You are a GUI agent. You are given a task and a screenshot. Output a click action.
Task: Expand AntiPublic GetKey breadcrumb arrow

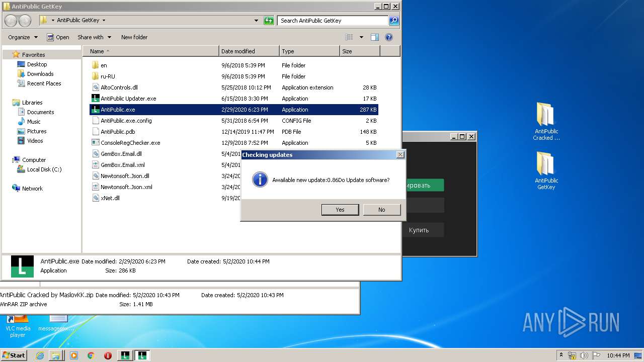[x=104, y=21]
